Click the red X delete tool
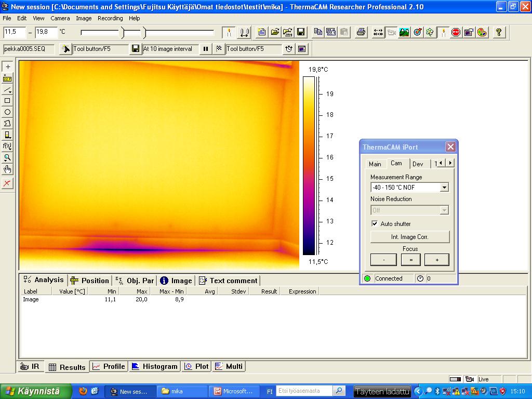 [7, 183]
